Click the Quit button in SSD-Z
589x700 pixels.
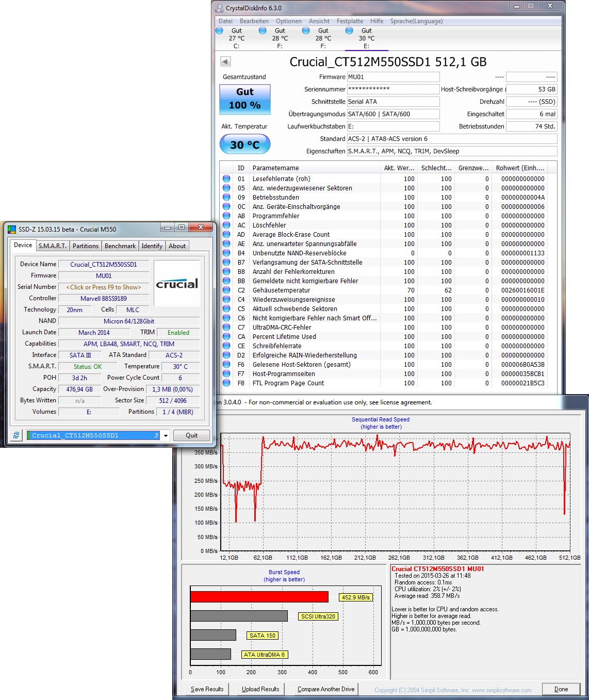191,435
